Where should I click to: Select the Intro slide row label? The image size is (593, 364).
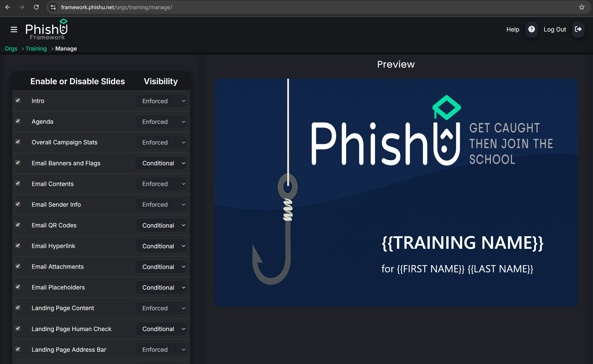pyautogui.click(x=38, y=101)
